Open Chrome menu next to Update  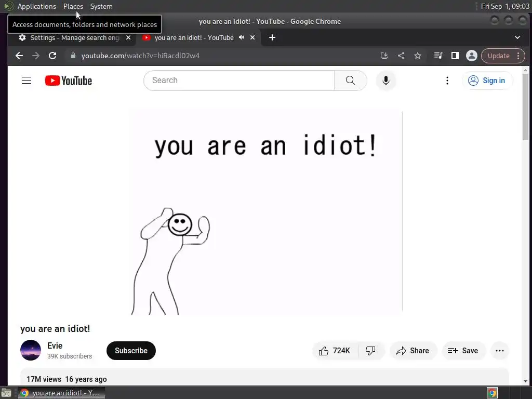click(518, 56)
